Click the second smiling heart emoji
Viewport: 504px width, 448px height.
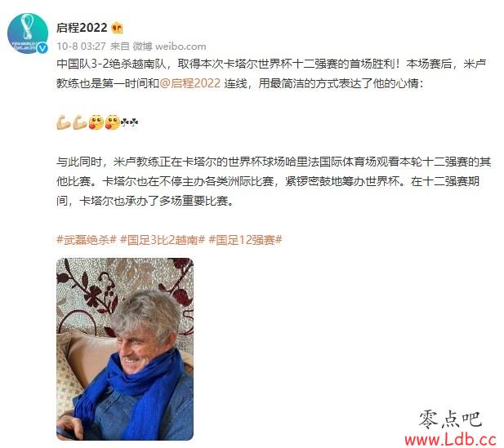(112, 122)
